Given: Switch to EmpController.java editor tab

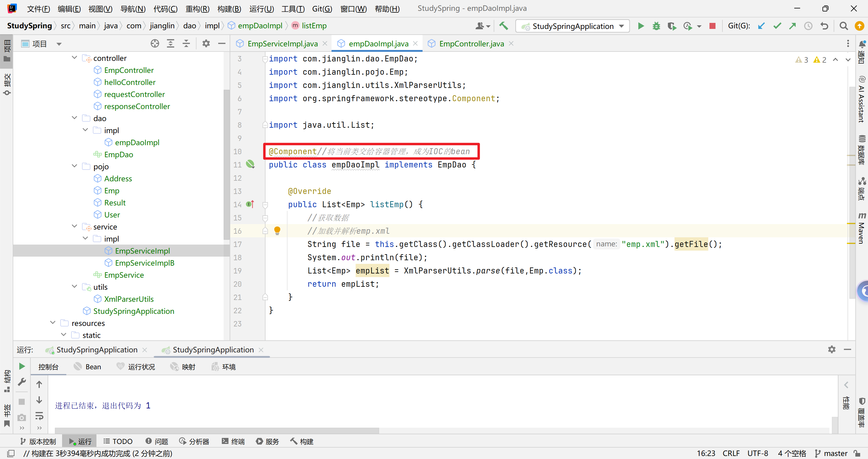Looking at the screenshot, I should click(471, 43).
